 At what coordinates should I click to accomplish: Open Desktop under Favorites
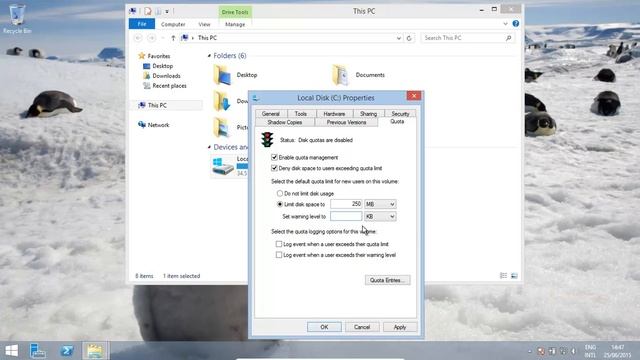162,66
